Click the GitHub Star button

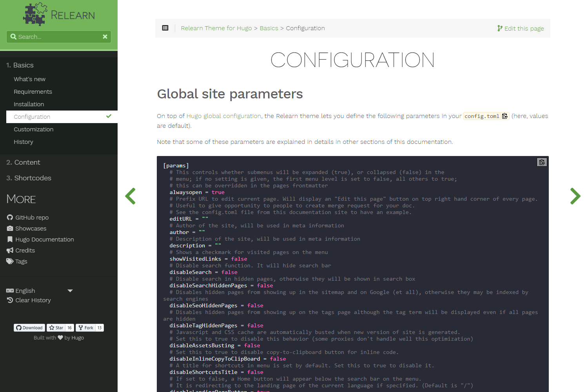[x=56, y=328]
